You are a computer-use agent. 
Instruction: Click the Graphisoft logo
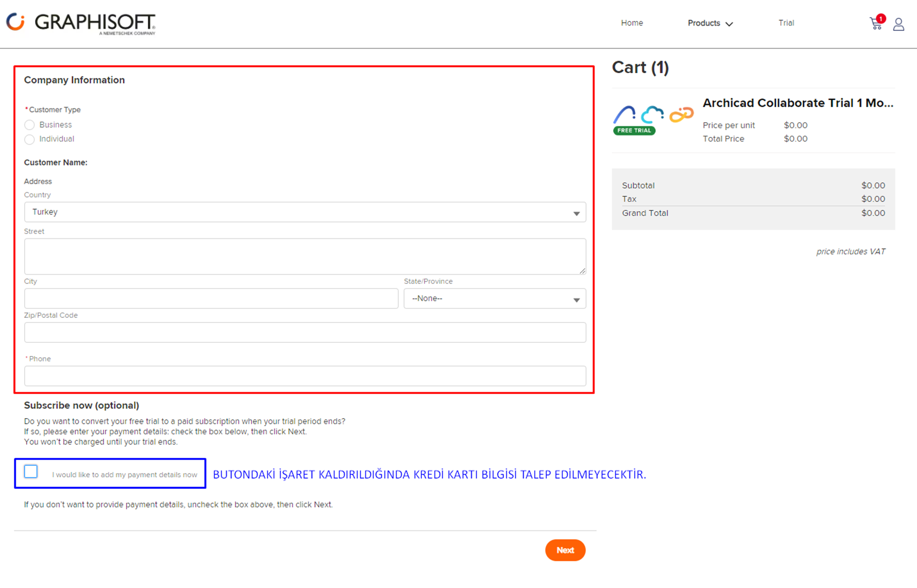coord(81,23)
